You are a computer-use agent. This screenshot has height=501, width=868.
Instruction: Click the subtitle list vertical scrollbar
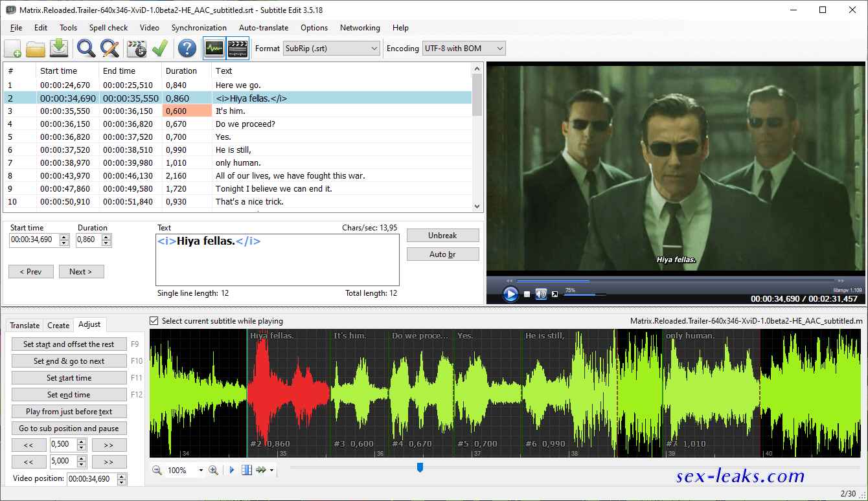click(478, 136)
